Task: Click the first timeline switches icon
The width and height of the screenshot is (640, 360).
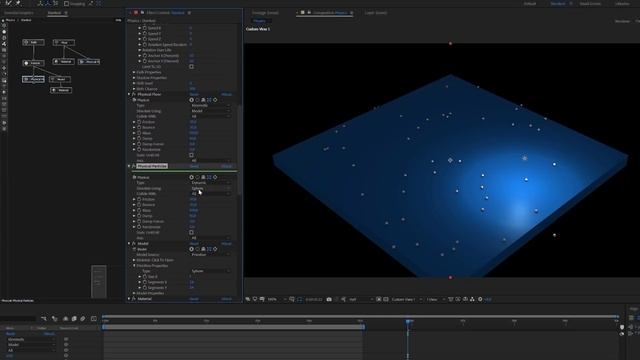Action: point(44,318)
